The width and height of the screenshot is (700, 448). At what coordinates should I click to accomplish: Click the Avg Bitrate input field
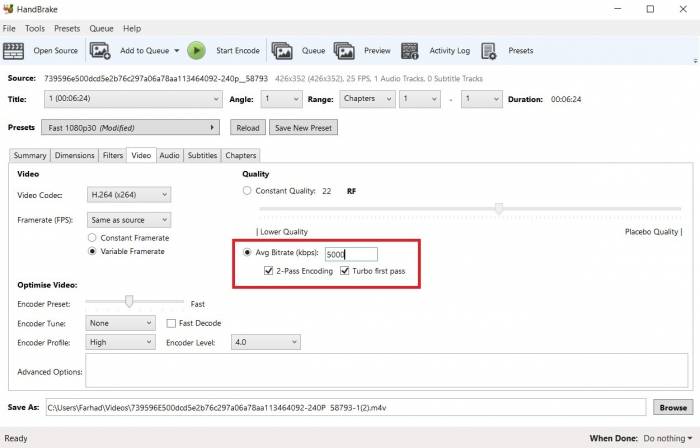tap(350, 254)
